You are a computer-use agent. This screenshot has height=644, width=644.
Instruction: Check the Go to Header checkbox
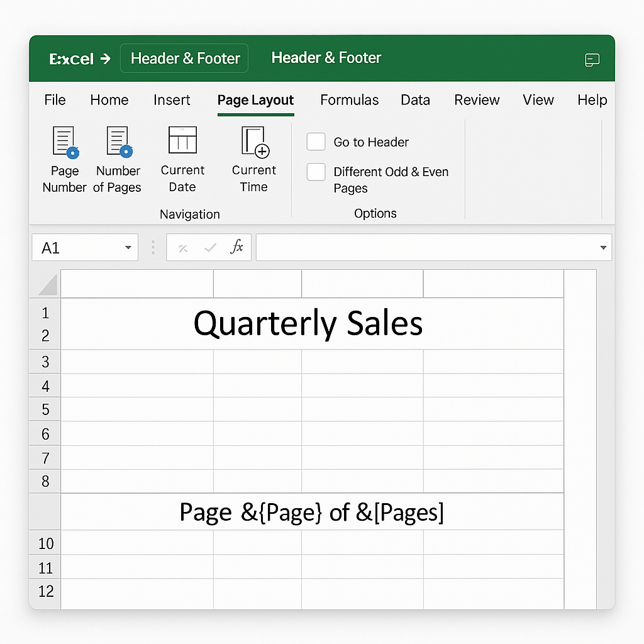pyautogui.click(x=316, y=142)
